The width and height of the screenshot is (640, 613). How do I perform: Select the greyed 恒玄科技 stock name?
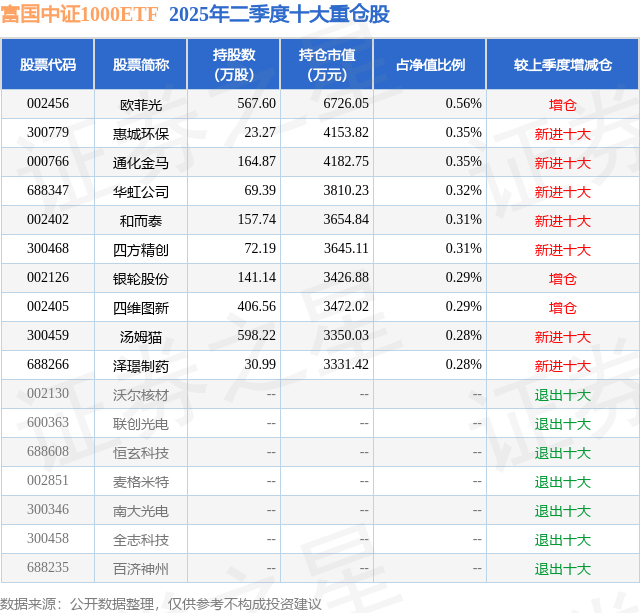(x=141, y=453)
